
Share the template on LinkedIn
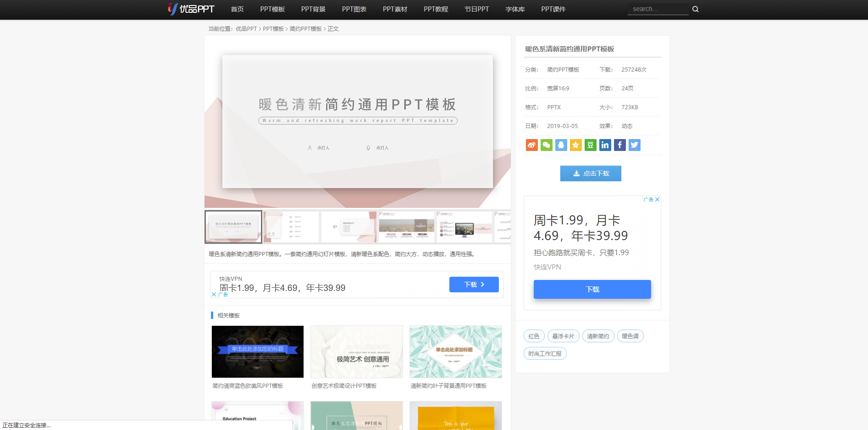[x=605, y=145]
